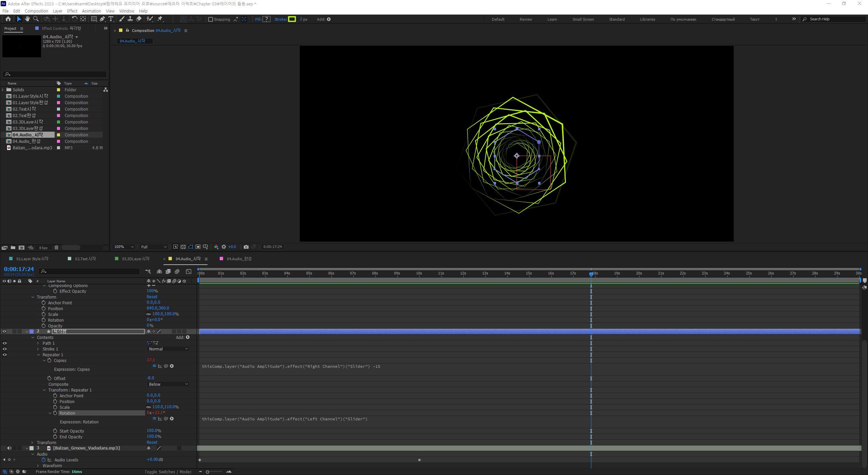Open the viewer resolution Full dropdown

click(154, 247)
